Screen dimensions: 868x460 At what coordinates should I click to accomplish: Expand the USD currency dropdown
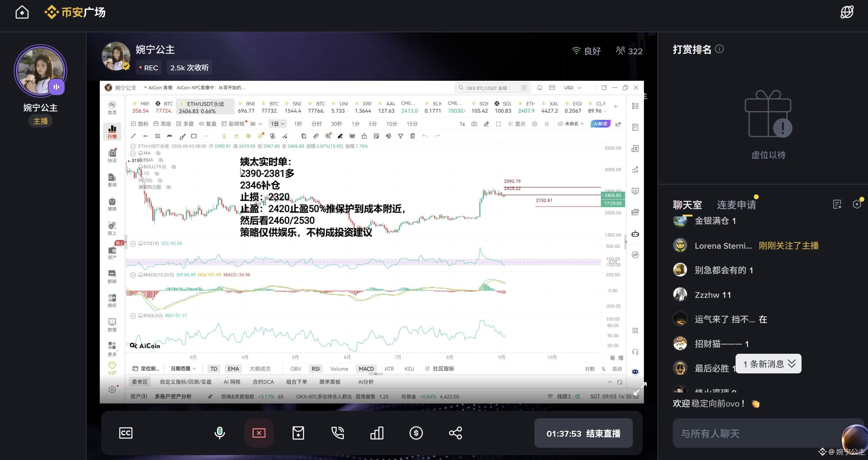click(x=572, y=88)
